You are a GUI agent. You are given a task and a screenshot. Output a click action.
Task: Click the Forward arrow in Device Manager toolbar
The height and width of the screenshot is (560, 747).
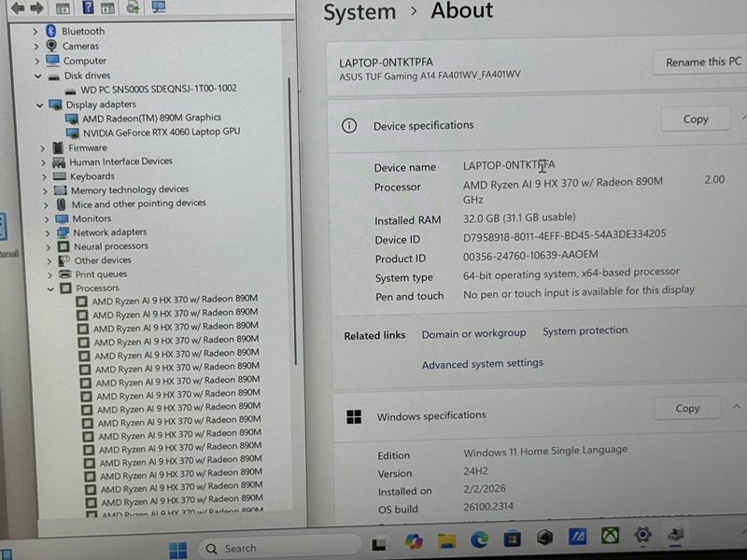click(37, 8)
